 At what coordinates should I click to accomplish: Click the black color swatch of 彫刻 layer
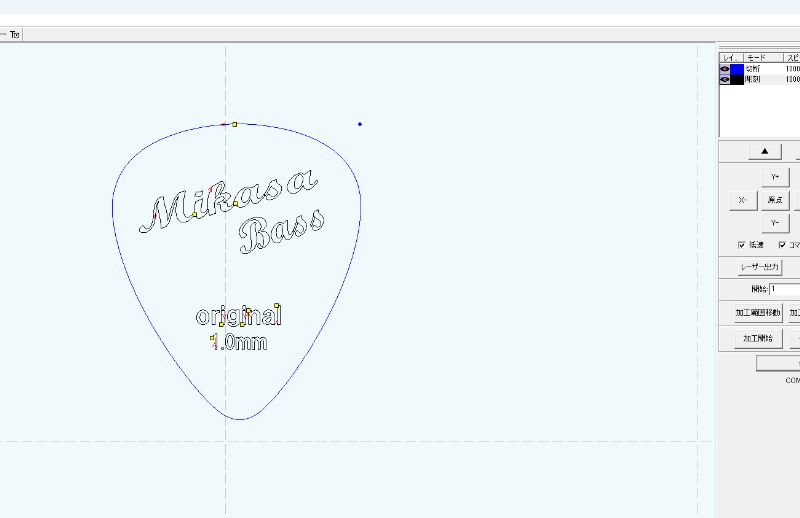click(737, 79)
